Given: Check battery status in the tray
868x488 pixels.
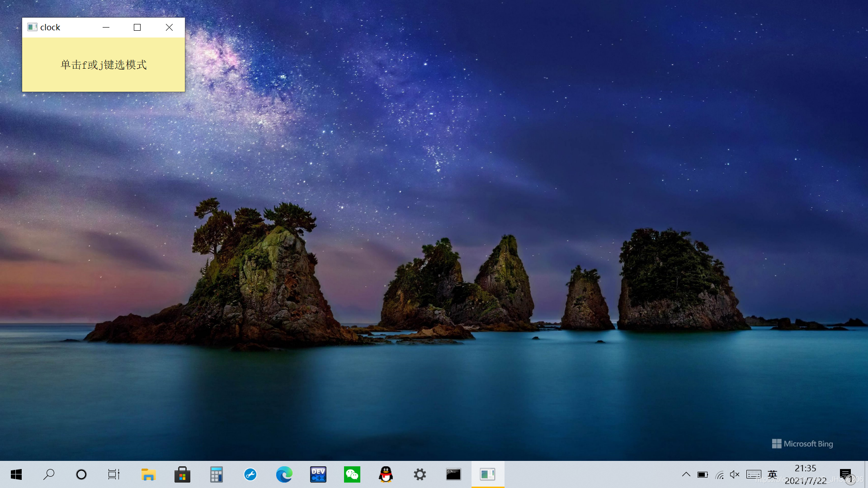Looking at the screenshot, I should pos(703,474).
